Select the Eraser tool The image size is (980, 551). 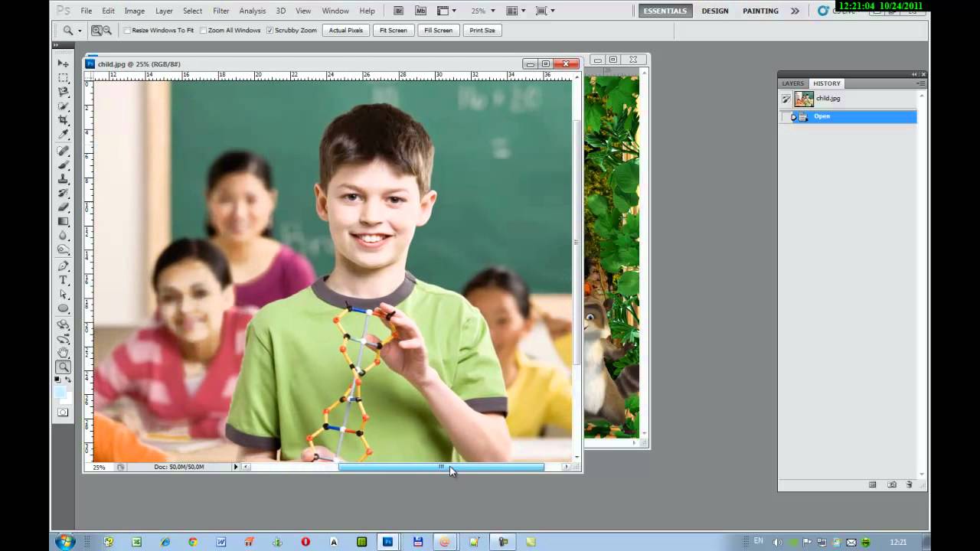64,207
